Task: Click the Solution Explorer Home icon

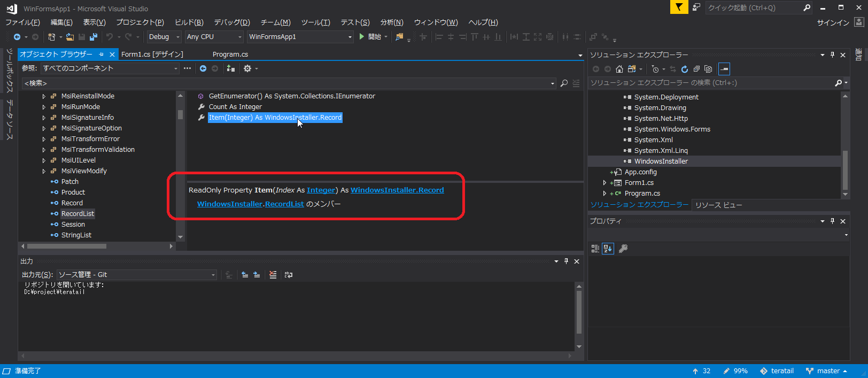Action: [x=619, y=69]
